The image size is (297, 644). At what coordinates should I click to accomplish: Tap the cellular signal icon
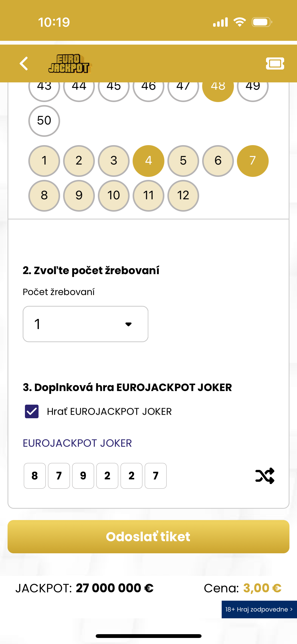(220, 22)
